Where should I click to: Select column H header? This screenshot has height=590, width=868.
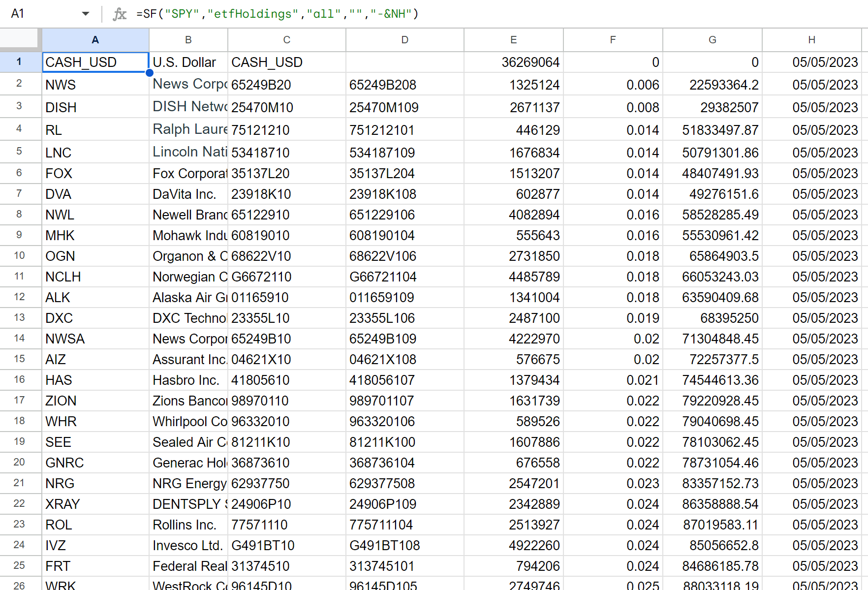tap(812, 40)
